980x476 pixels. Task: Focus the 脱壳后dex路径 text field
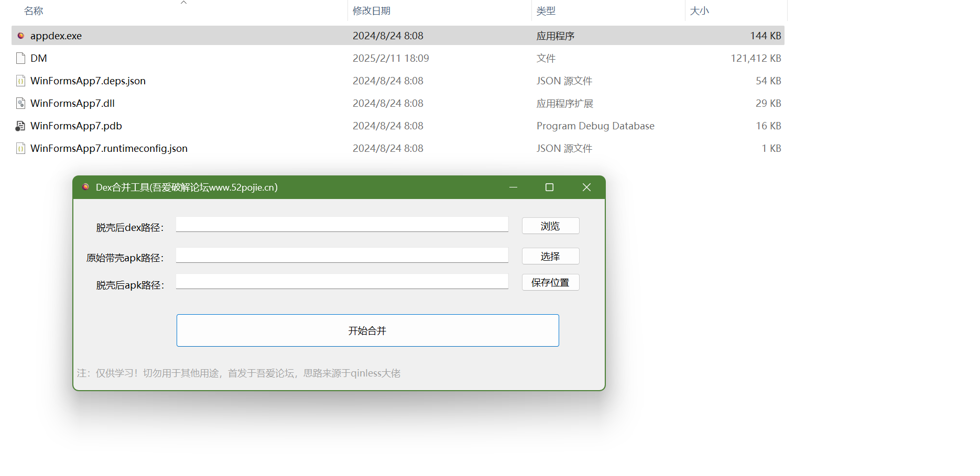coord(342,224)
